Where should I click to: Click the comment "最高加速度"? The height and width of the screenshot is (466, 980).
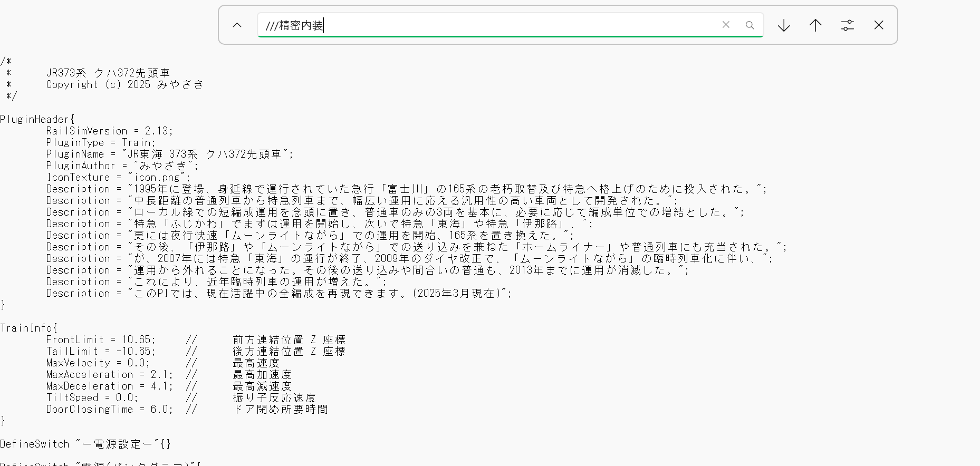click(x=262, y=374)
